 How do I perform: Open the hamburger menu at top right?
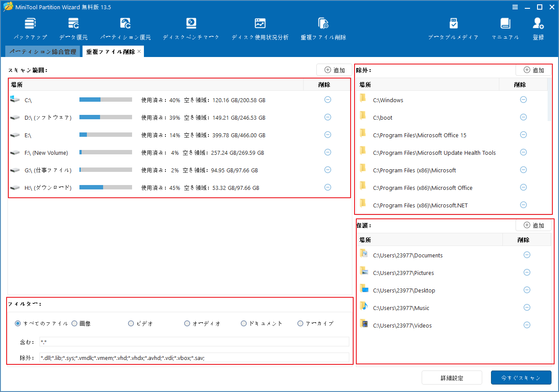coord(515,7)
